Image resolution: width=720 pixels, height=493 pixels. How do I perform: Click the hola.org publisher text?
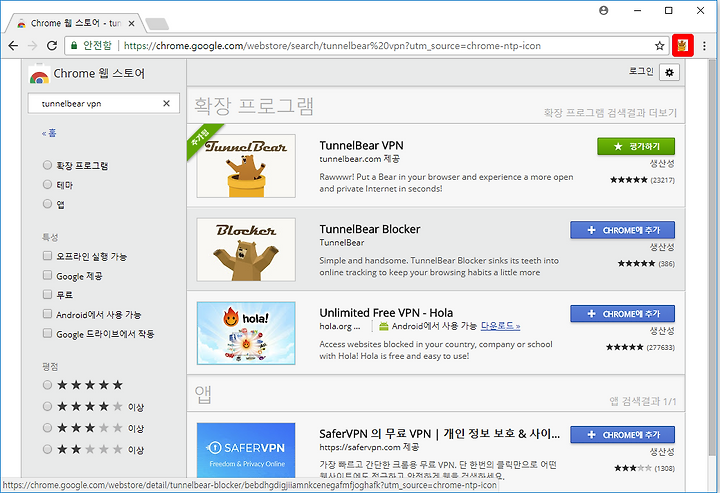[x=340, y=326]
